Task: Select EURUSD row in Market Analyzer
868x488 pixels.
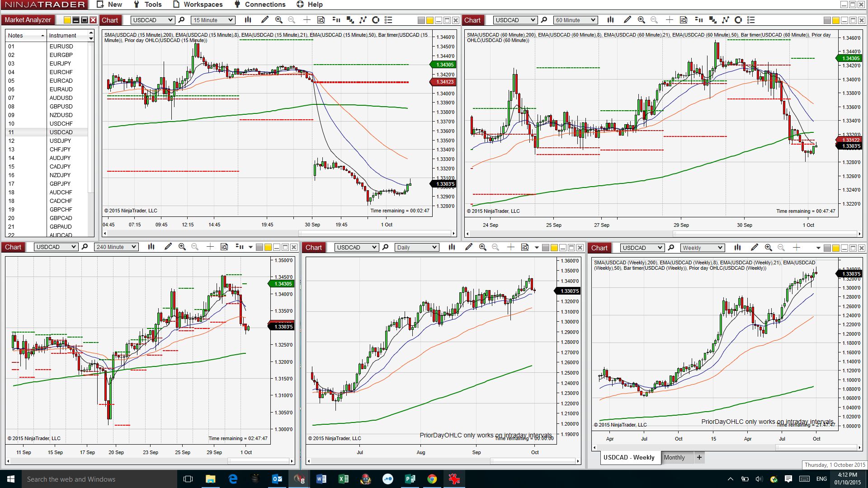Action: click(61, 46)
